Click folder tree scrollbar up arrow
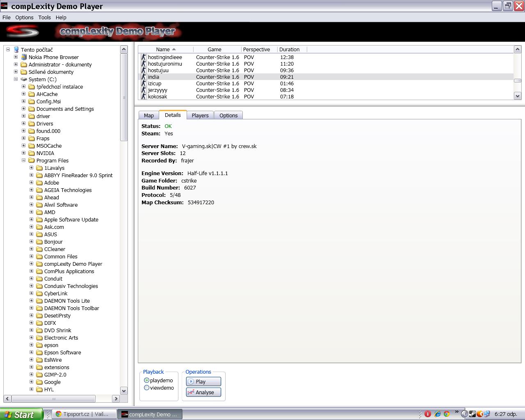 124,49
